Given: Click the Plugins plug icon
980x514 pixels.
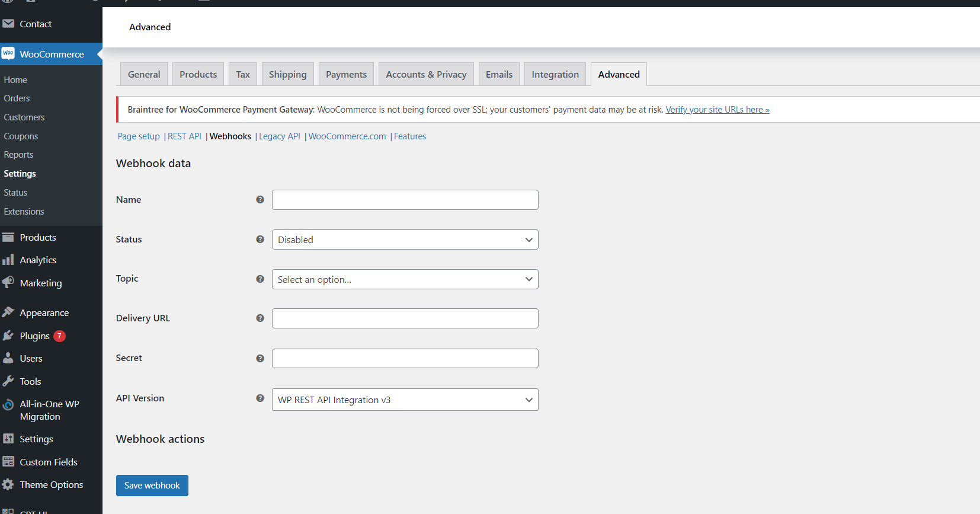Looking at the screenshot, I should (x=8, y=336).
